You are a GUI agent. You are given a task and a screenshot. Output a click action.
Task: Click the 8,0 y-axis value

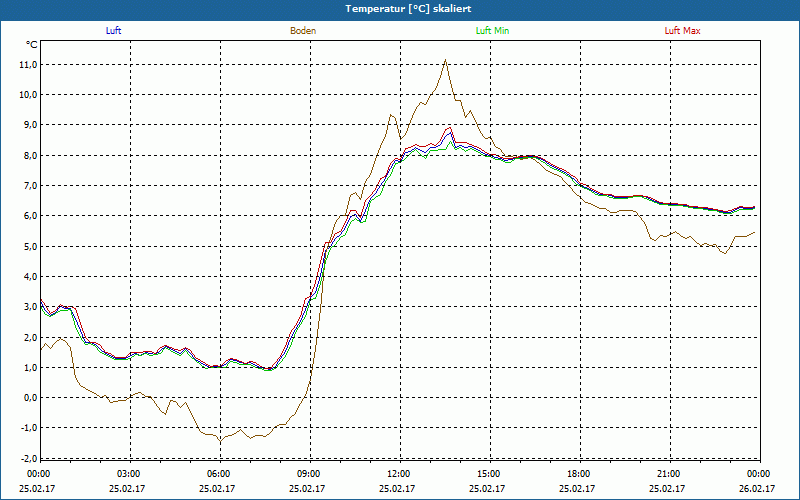(x=30, y=156)
